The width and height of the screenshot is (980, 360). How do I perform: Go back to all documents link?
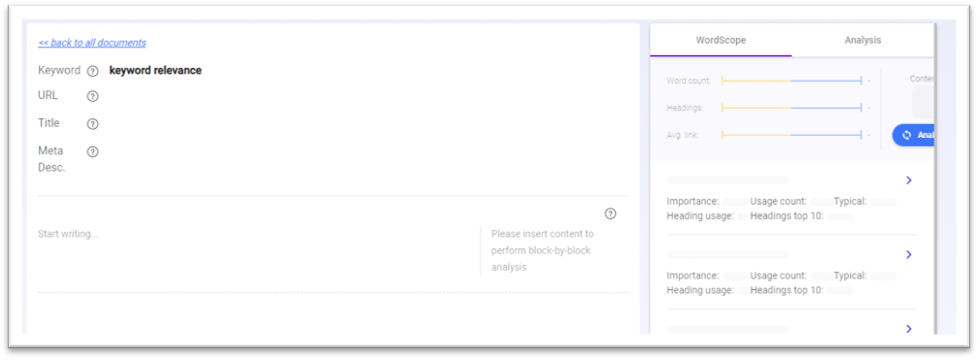92,43
